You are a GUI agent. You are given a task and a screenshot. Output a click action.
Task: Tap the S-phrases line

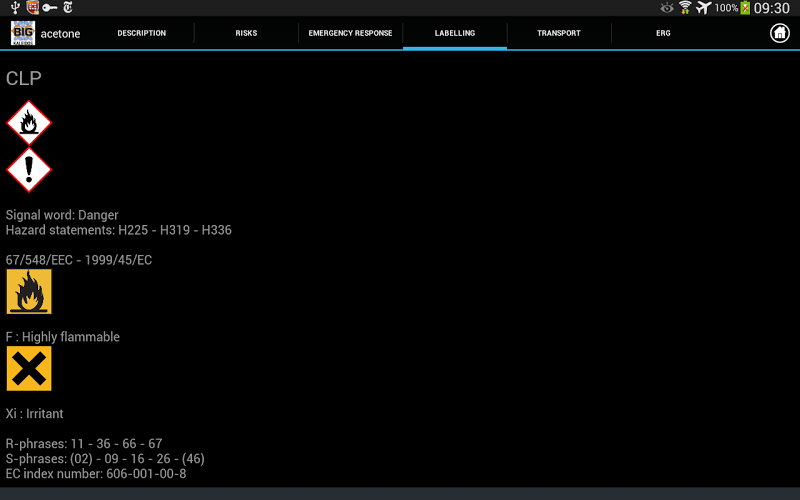click(x=105, y=459)
